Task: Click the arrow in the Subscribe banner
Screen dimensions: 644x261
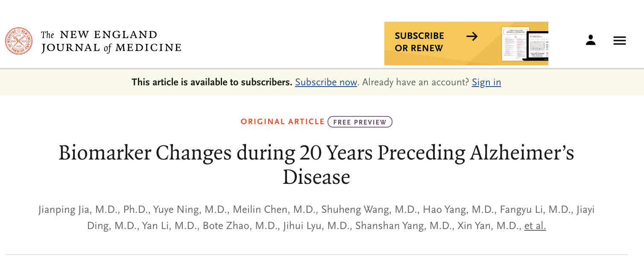Action: [x=472, y=37]
